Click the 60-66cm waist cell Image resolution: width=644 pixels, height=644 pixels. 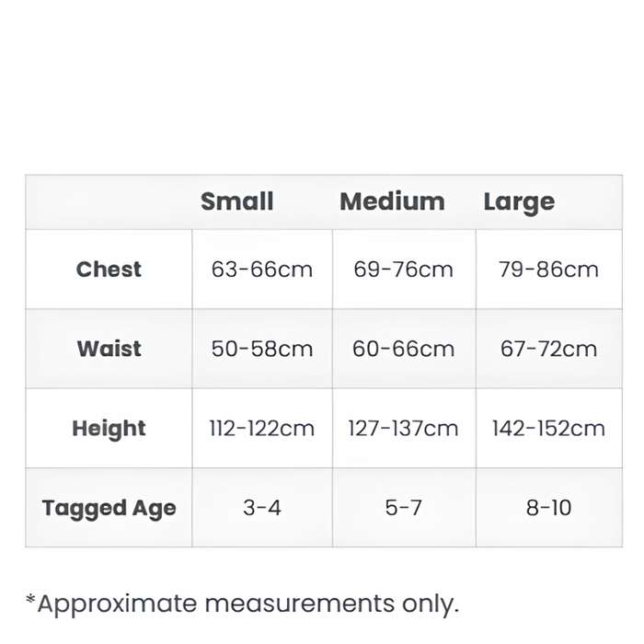[403, 349]
